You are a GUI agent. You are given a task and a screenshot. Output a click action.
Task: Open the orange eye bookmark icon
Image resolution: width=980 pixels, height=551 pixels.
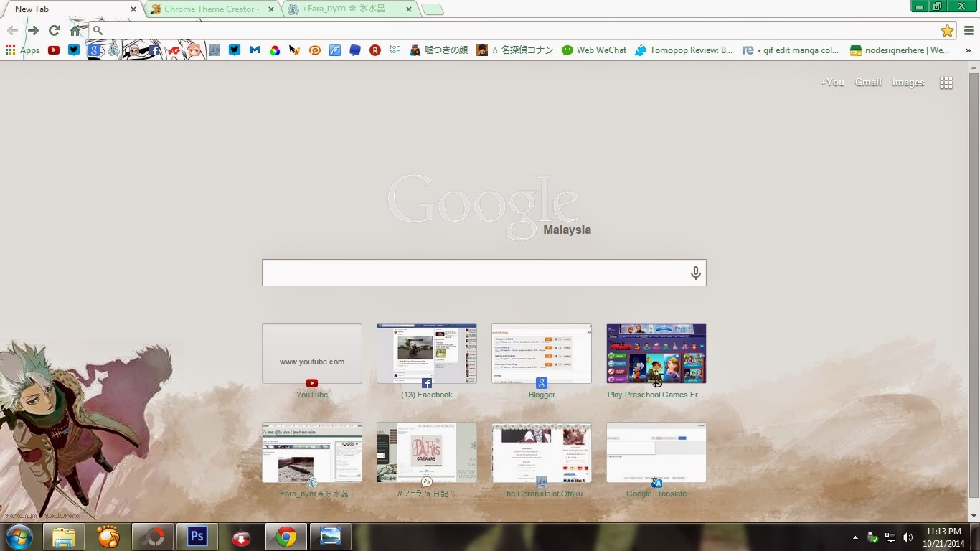click(x=315, y=50)
